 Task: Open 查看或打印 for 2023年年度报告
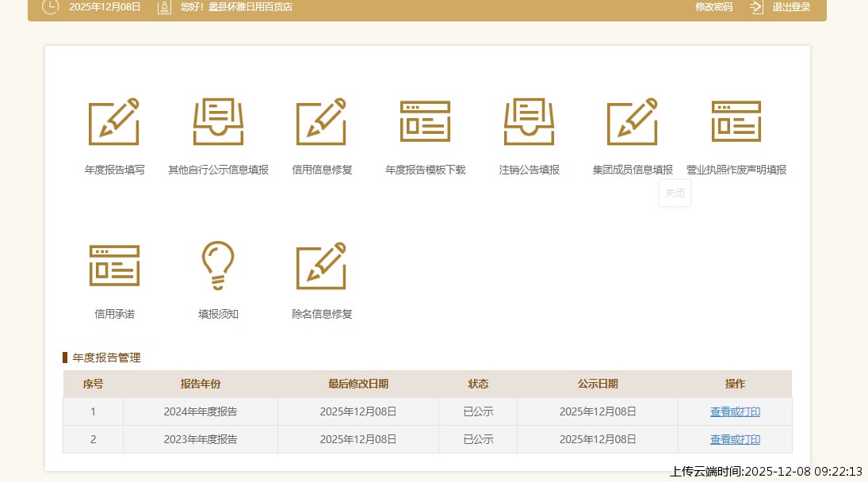pos(735,439)
